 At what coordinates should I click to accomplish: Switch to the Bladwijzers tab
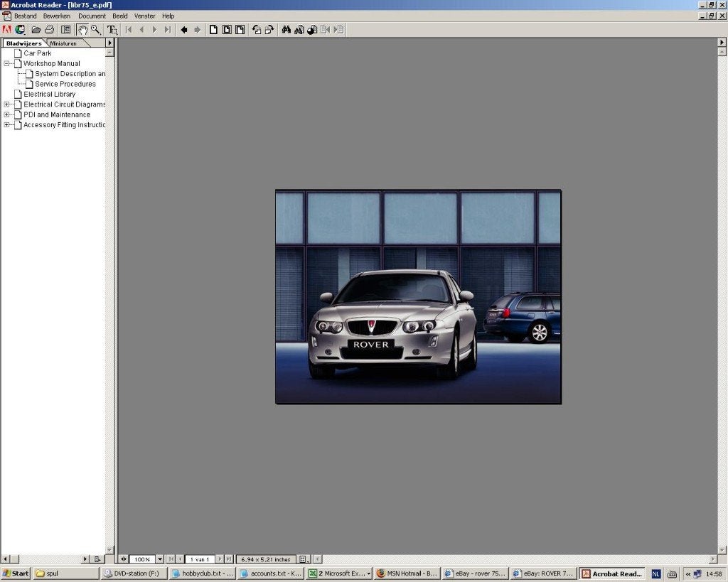click(x=23, y=43)
